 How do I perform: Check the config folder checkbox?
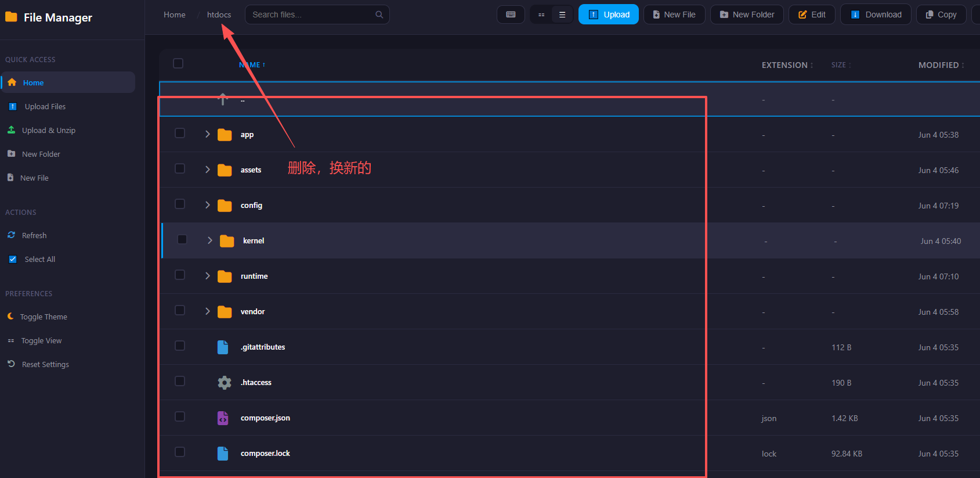(180, 204)
